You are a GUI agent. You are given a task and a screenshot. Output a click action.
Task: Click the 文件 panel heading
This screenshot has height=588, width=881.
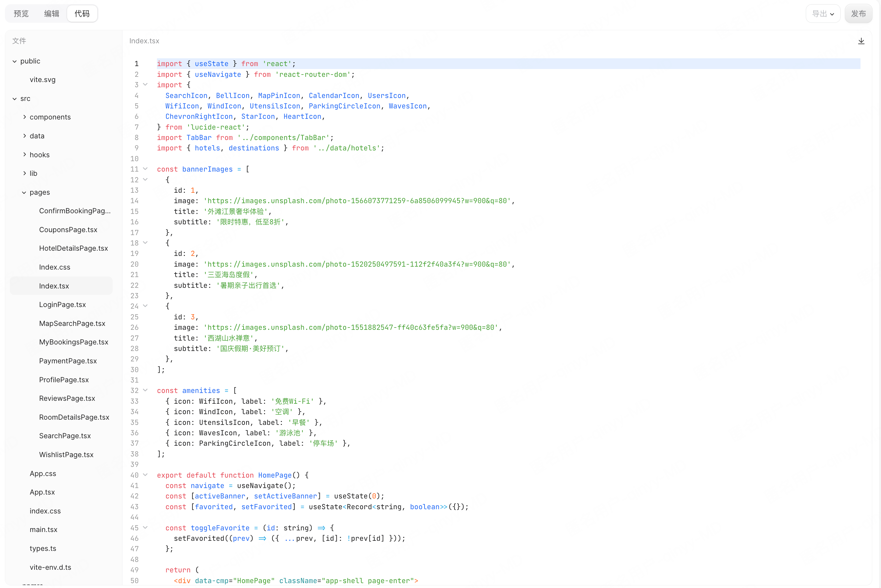tap(19, 41)
